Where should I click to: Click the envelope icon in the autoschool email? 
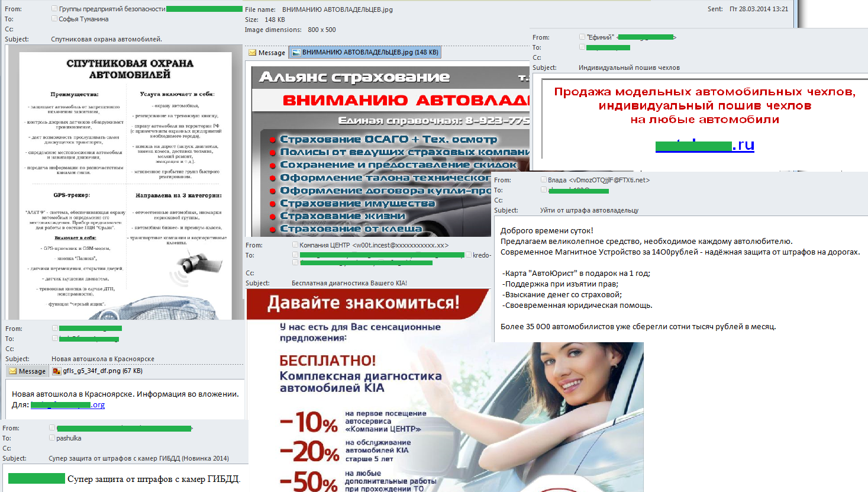tap(13, 371)
